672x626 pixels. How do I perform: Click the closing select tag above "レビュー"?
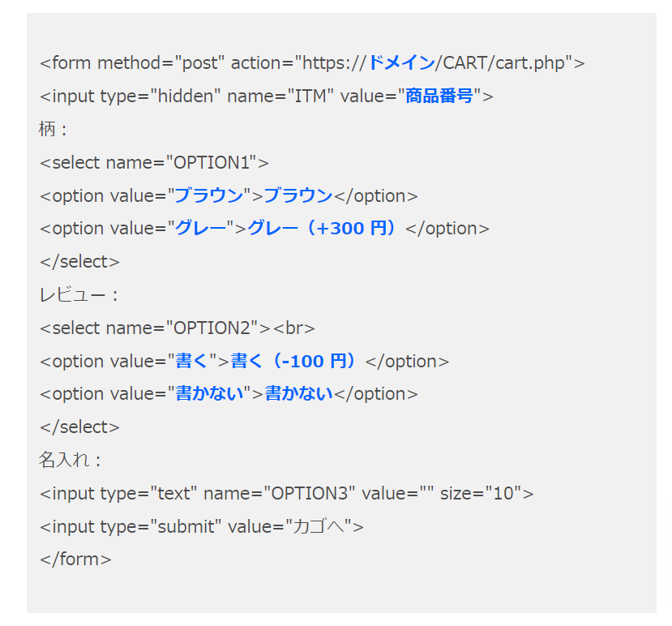79,261
